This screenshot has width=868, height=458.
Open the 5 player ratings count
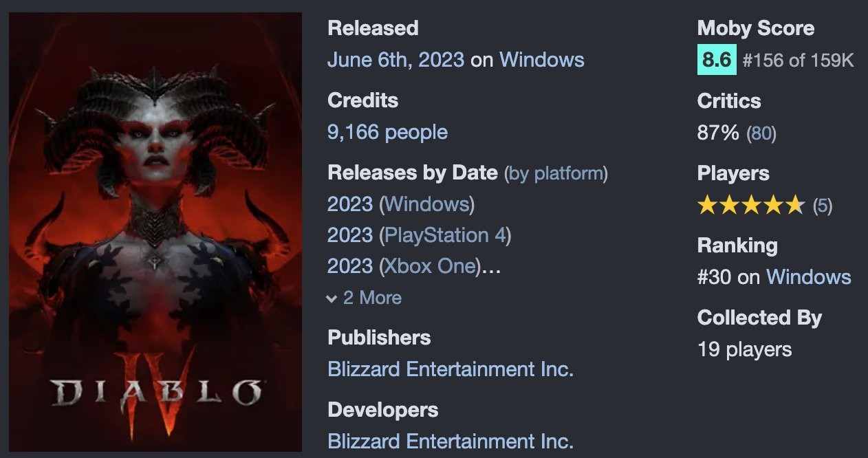(x=822, y=206)
